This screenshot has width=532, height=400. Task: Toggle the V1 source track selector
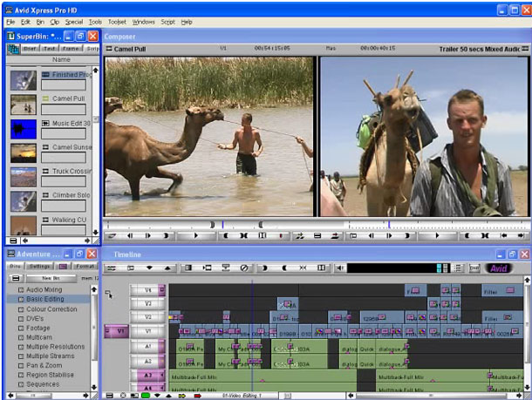(x=116, y=331)
